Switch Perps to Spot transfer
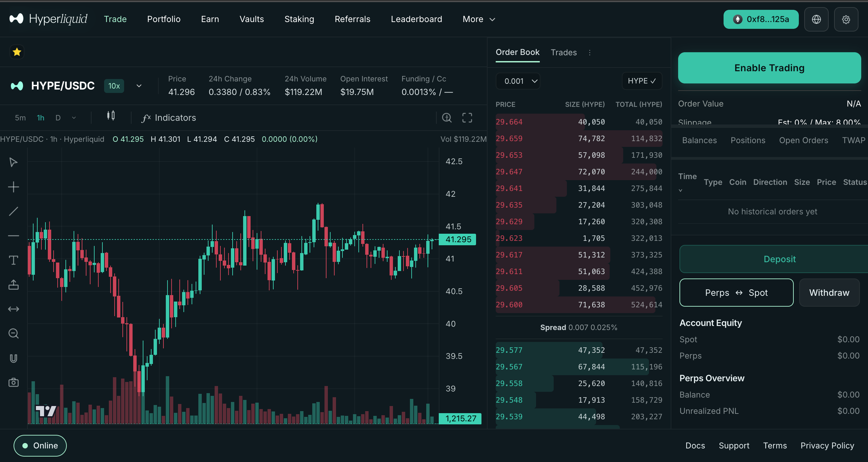 point(736,292)
